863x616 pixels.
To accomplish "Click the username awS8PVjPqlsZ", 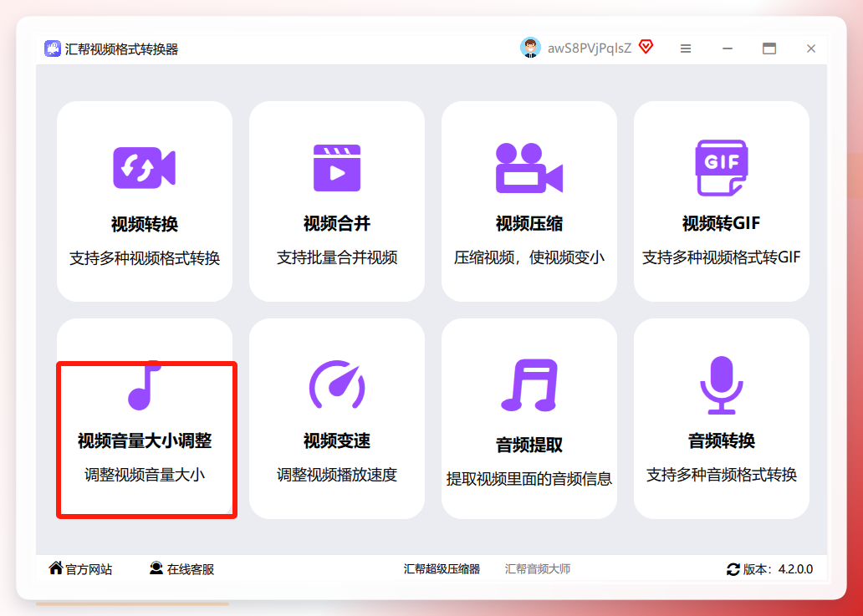I will [x=589, y=48].
